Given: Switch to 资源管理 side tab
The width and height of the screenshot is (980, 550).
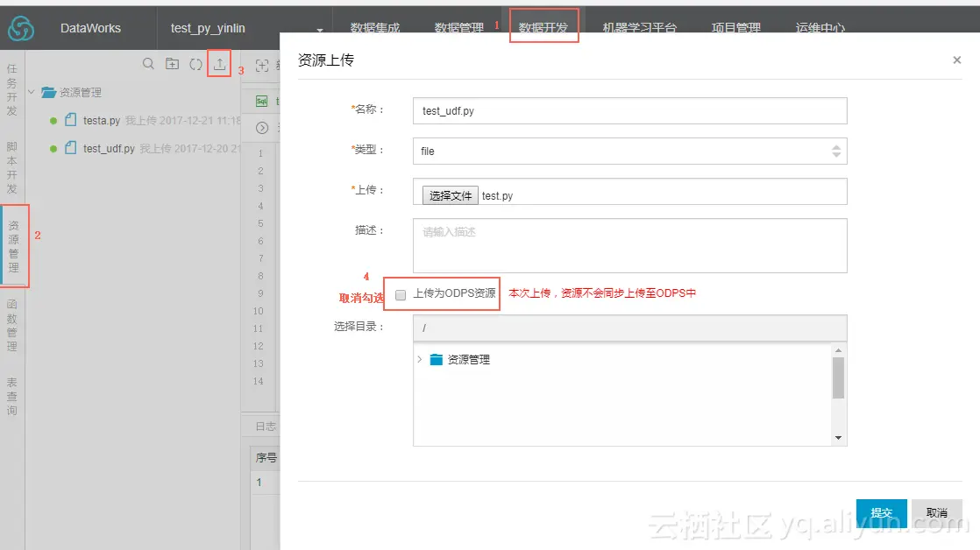Looking at the screenshot, I should coord(13,246).
